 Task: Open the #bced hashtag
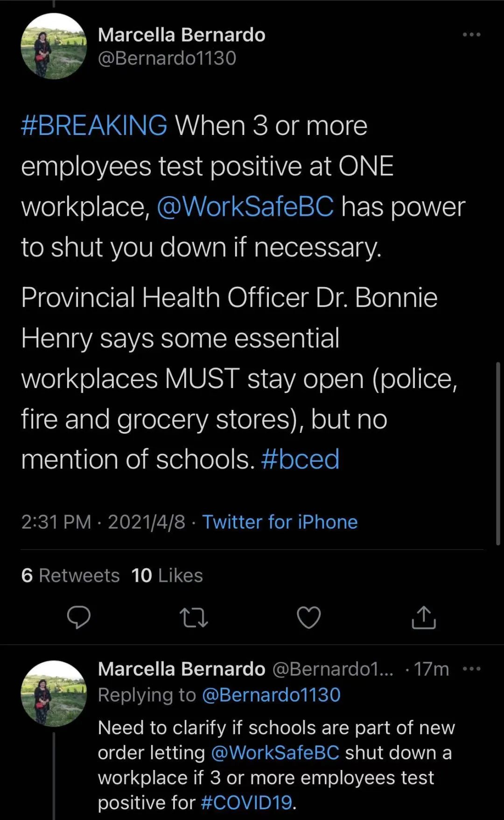coord(300,459)
